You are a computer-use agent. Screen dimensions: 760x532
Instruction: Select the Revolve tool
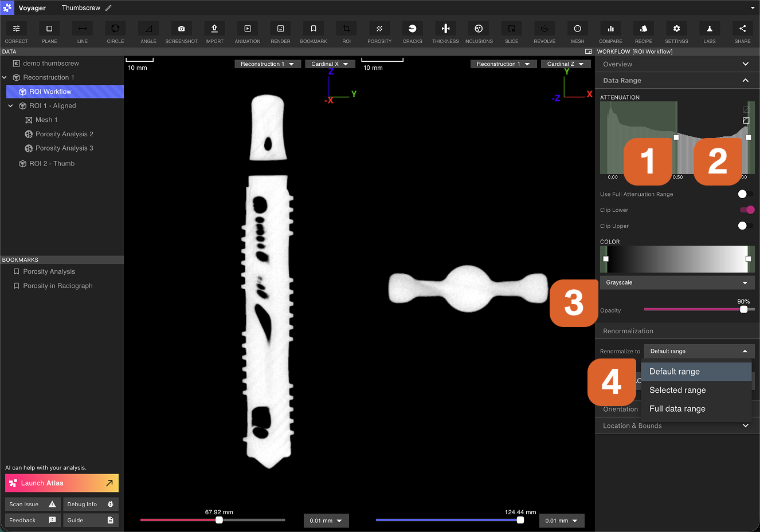544,33
